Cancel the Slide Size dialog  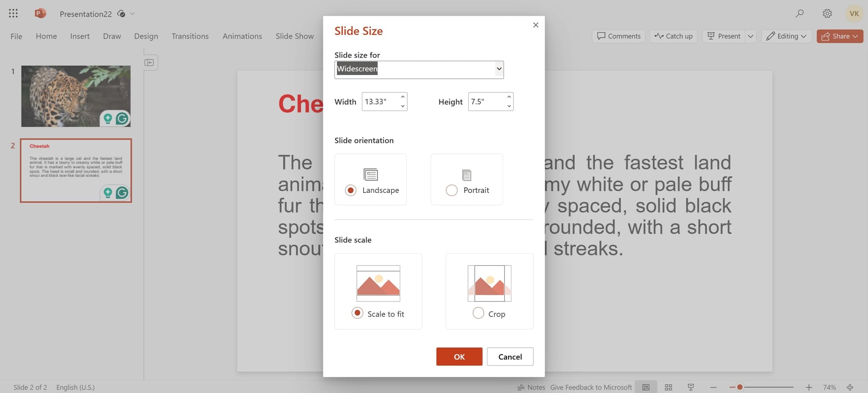pos(510,357)
